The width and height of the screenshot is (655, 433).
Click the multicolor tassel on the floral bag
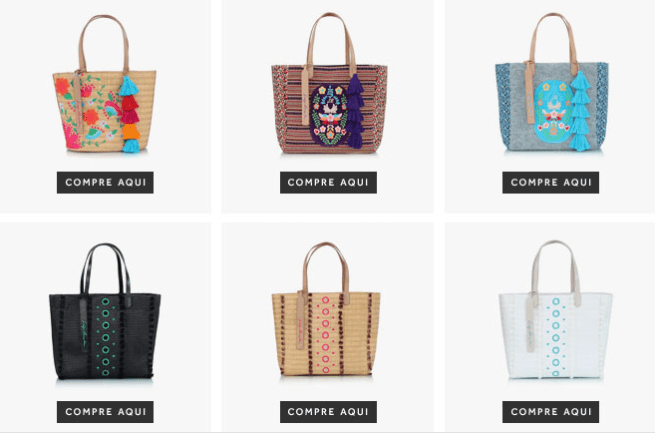tap(130, 115)
